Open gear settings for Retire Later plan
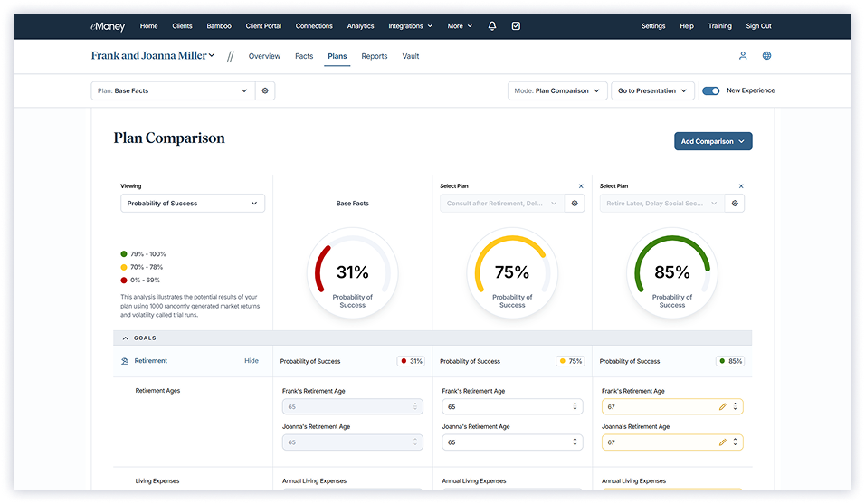The height and width of the screenshot is (504, 865). [x=735, y=204]
